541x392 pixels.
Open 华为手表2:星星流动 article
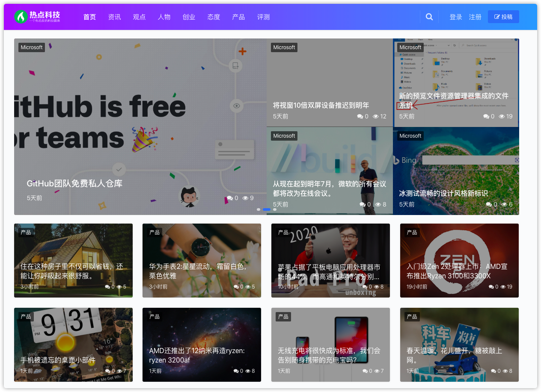pyautogui.click(x=198, y=271)
